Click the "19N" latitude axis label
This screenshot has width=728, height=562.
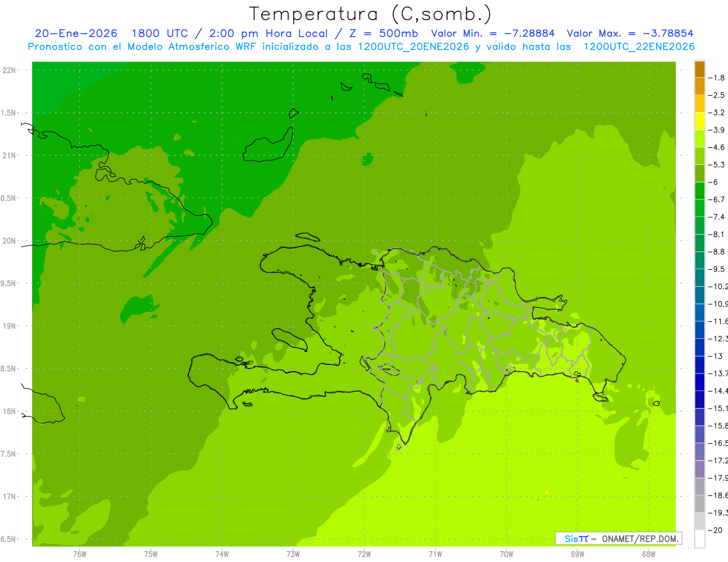(x=10, y=326)
